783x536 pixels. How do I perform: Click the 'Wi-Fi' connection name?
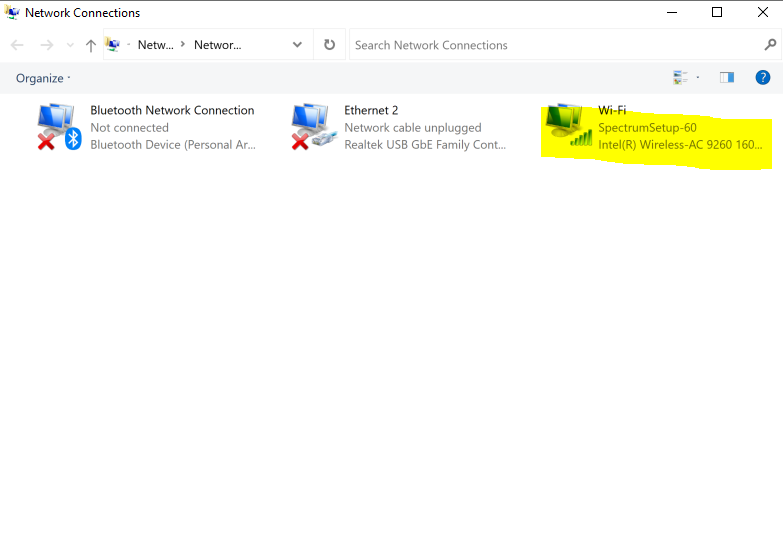[x=612, y=110]
